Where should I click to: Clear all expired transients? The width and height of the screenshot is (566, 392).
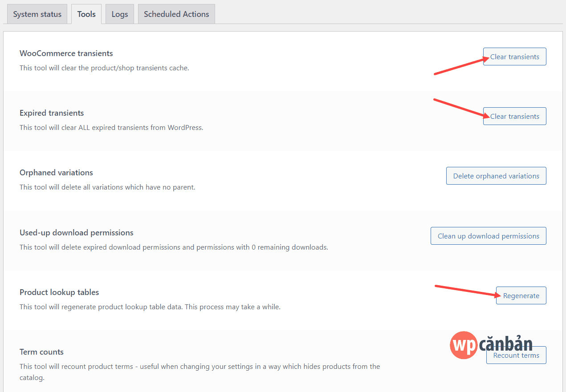pyautogui.click(x=514, y=116)
